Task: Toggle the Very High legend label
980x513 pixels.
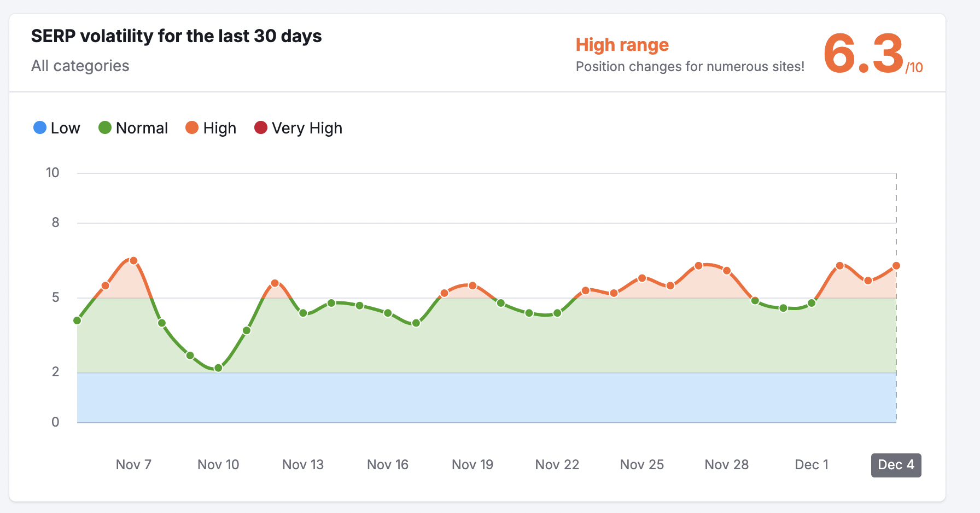Action: pyautogui.click(x=306, y=128)
